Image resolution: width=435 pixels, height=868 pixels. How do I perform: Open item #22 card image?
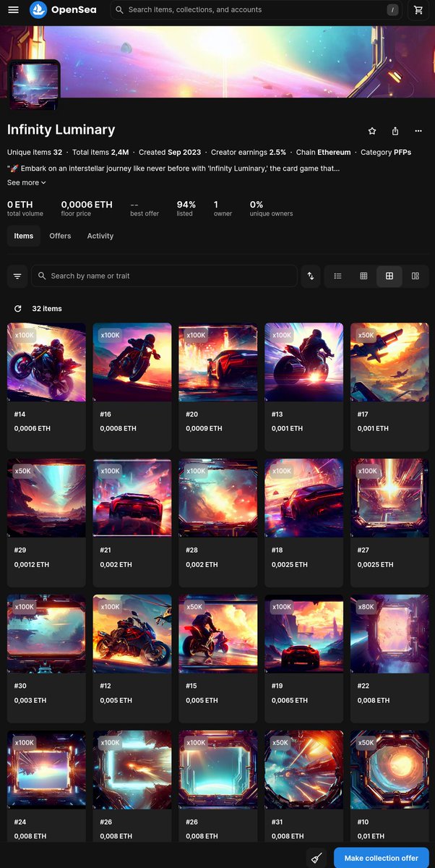389,634
